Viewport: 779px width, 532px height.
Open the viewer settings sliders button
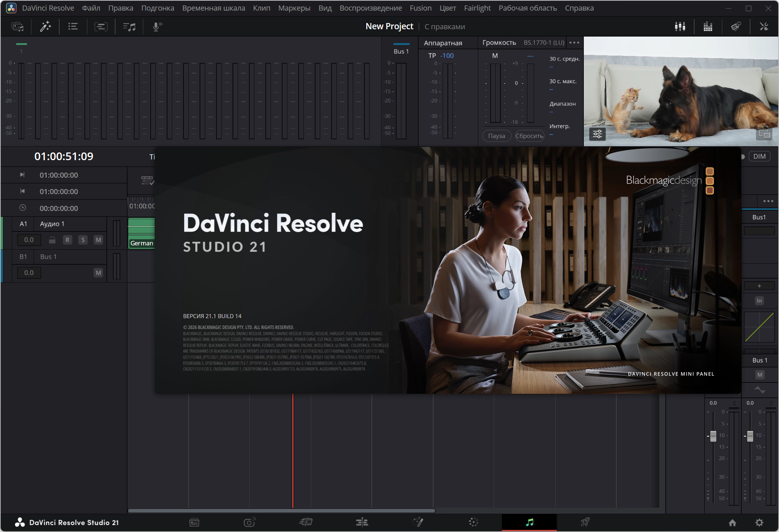pyautogui.click(x=597, y=134)
